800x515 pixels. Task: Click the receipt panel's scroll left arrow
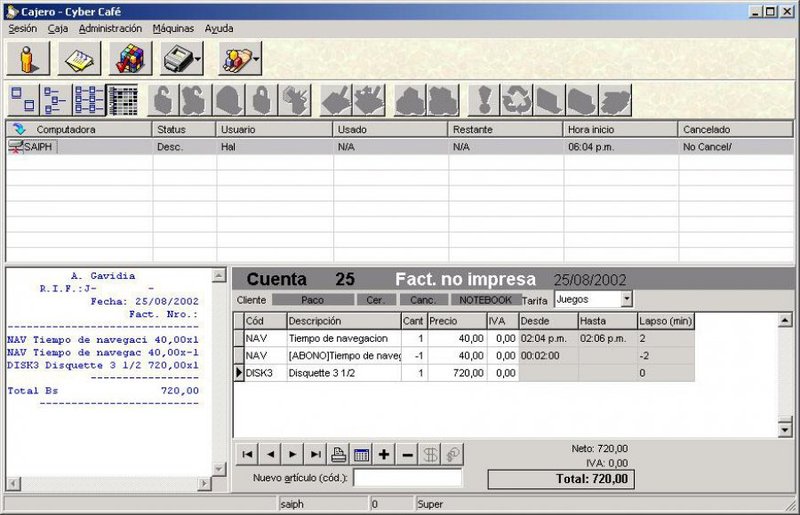14,483
